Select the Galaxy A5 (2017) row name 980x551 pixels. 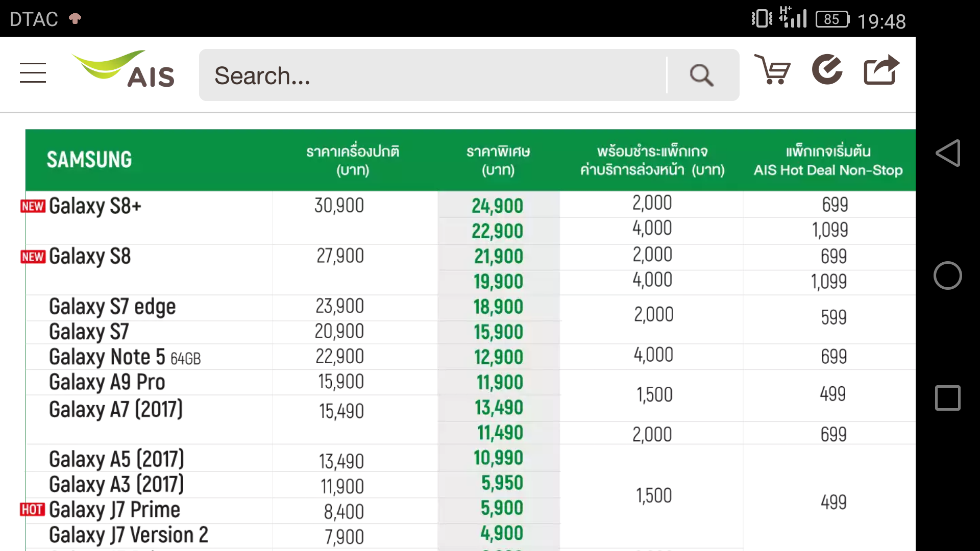(x=116, y=459)
